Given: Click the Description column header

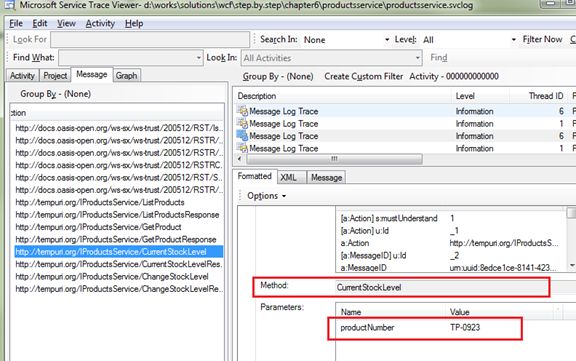Looking at the screenshot, I should pyautogui.click(x=342, y=96).
